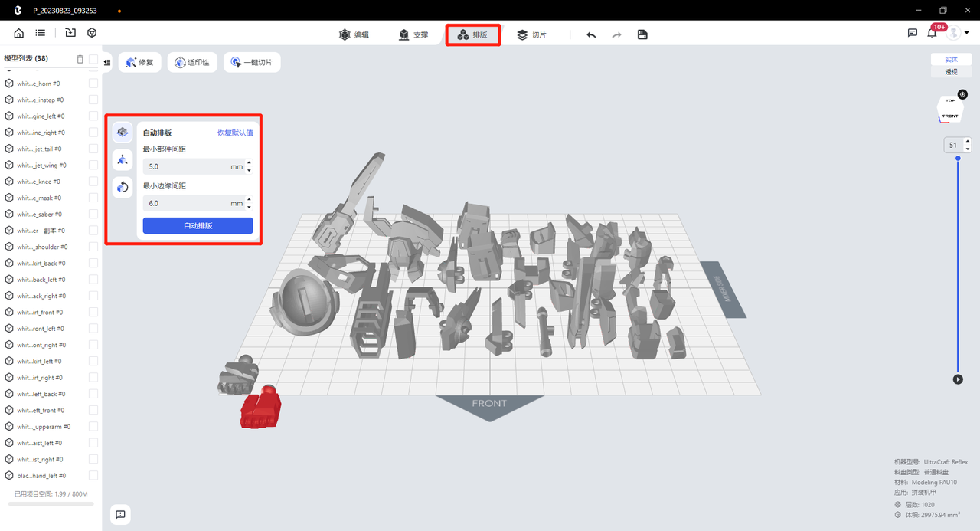Click the 恢复默认值 link
Viewport: 980px width, 531px height.
[235, 133]
